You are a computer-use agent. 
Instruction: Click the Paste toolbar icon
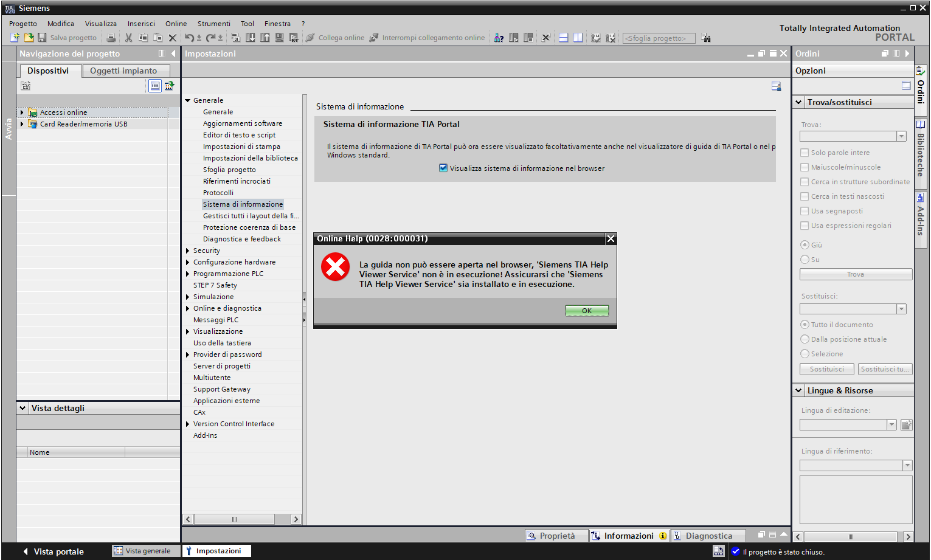(x=157, y=38)
